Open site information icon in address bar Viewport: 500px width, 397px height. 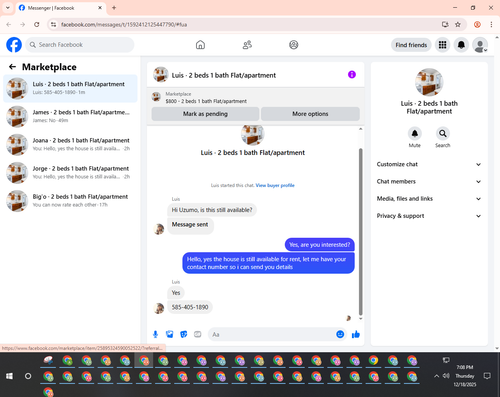pos(54,24)
